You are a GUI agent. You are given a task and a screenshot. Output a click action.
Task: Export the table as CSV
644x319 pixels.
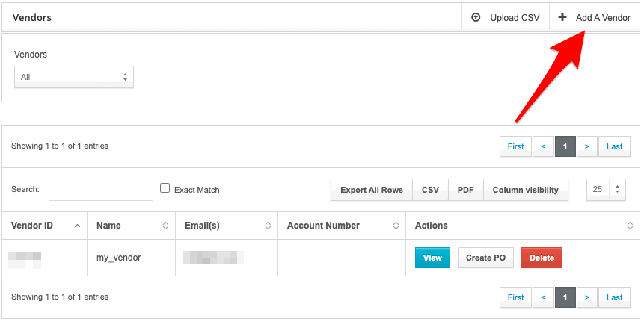tap(430, 190)
